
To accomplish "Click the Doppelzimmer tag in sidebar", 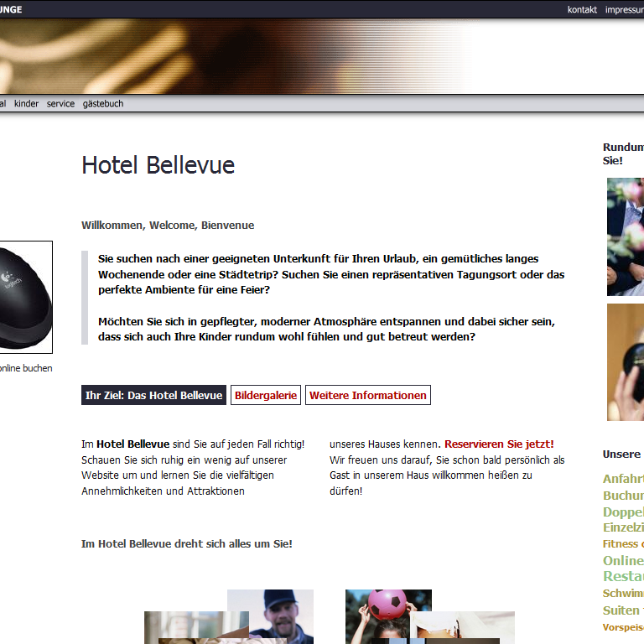I will [623, 512].
